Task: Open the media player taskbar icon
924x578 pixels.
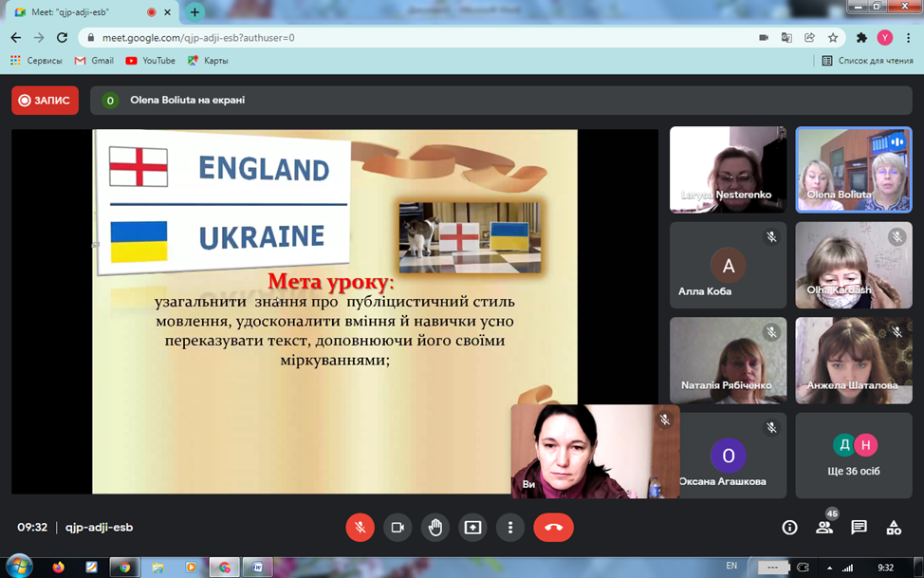Action: (191, 568)
